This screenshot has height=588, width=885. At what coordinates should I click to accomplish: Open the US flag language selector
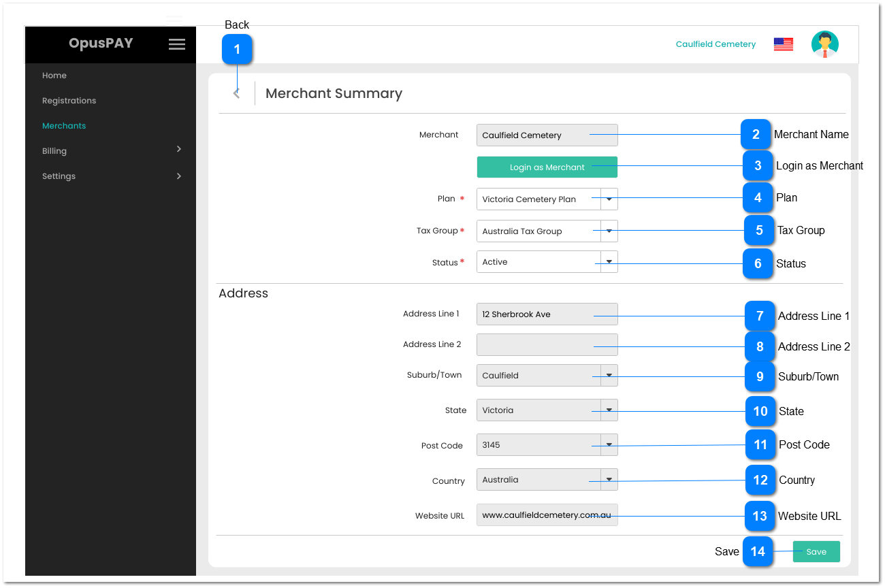(783, 44)
